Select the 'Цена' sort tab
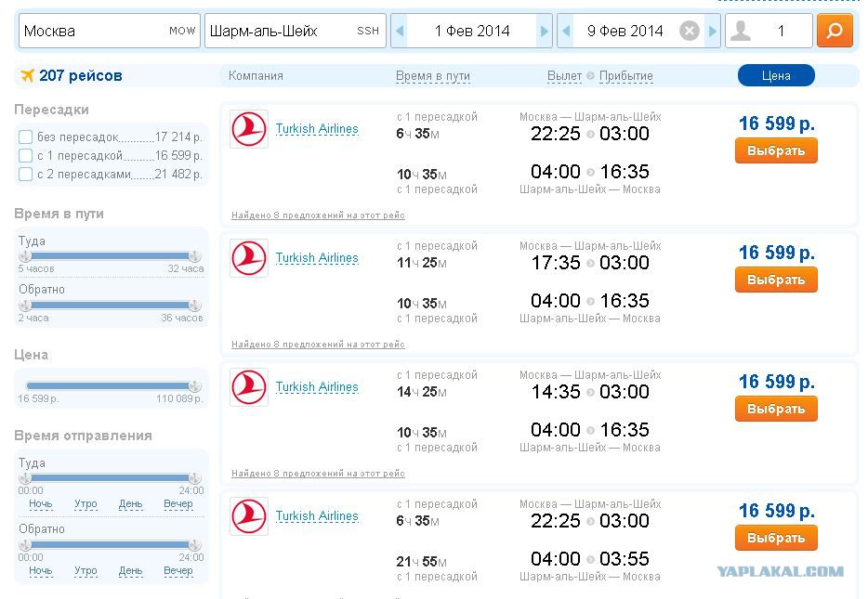 [x=776, y=76]
